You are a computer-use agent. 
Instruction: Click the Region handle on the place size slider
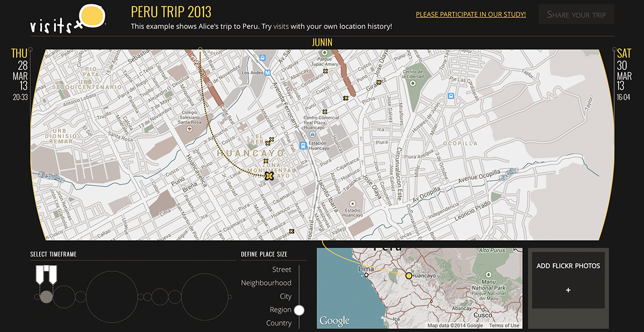pos(299,309)
